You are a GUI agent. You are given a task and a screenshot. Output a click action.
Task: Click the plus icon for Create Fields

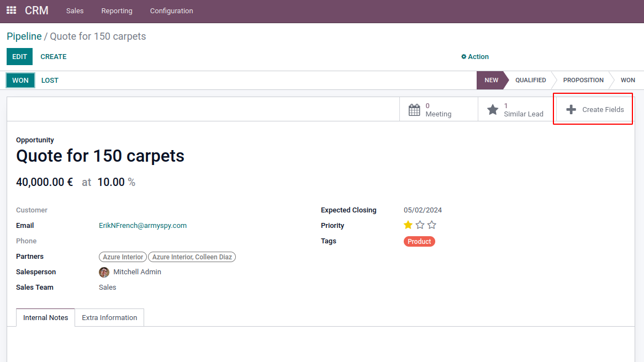click(x=571, y=110)
